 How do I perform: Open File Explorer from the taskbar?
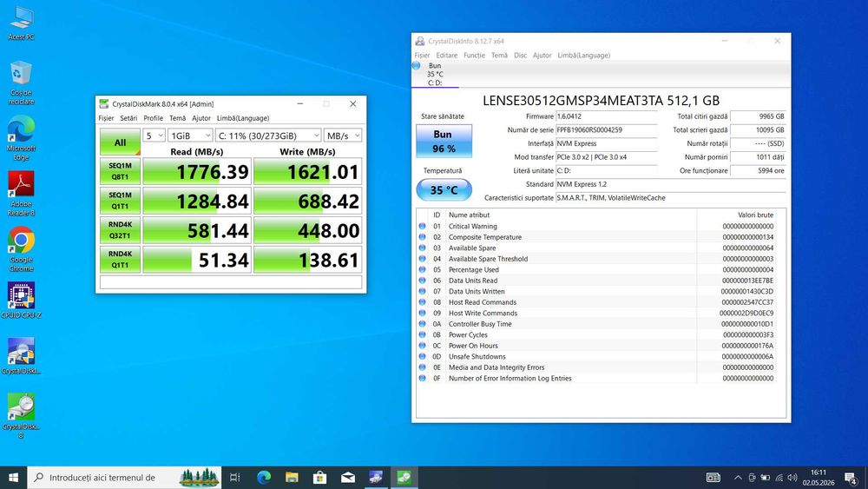[292, 478]
